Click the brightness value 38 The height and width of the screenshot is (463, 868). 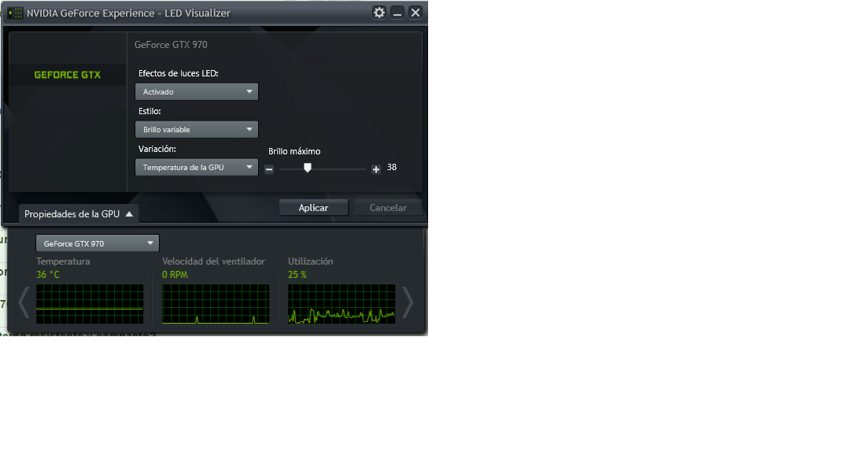point(392,167)
